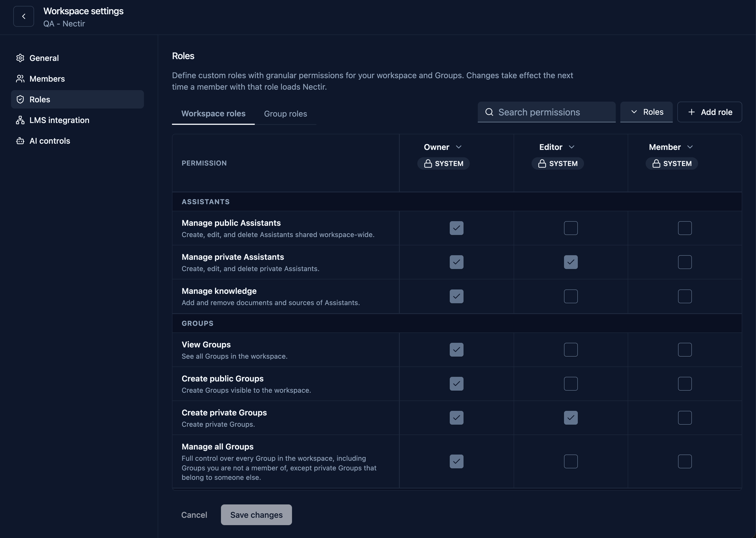Enable Member Create public Groups checkbox
Viewport: 756px width, 538px height.
pos(685,384)
